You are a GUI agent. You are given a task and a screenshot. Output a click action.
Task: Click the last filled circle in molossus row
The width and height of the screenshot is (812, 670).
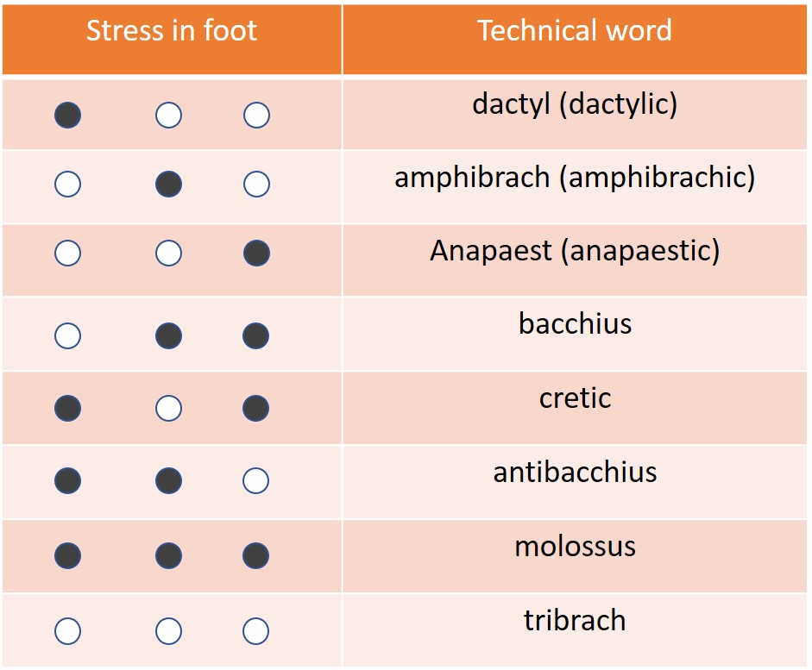pyautogui.click(x=256, y=556)
